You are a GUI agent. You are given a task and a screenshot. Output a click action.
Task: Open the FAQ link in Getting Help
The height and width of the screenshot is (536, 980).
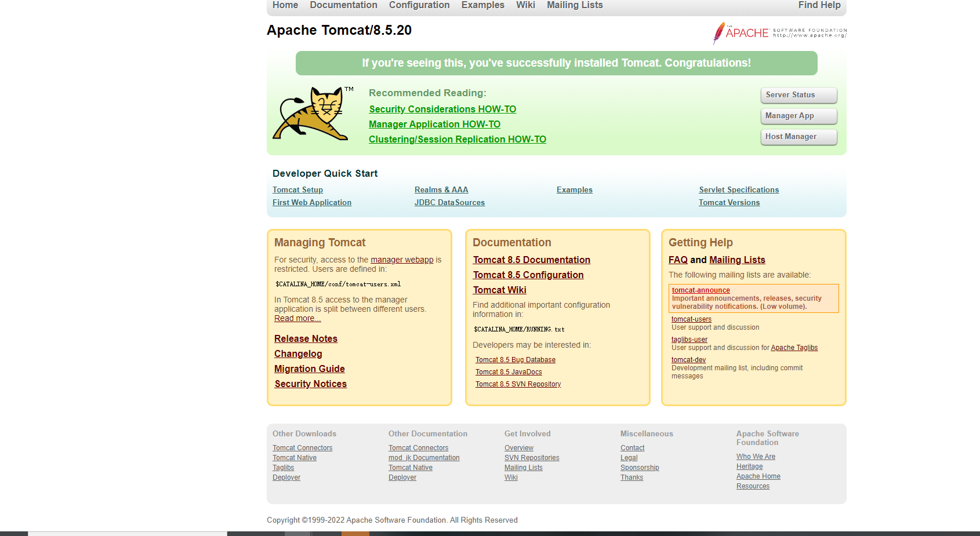pyautogui.click(x=678, y=260)
